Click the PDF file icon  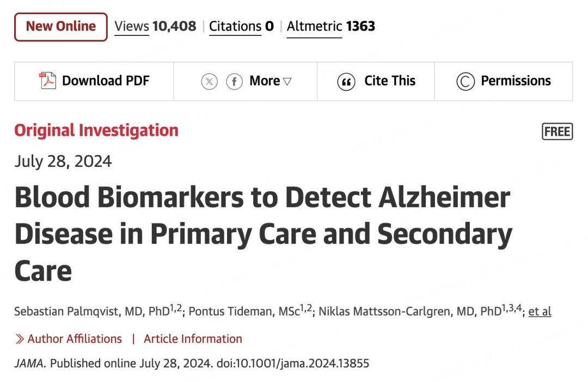point(47,81)
